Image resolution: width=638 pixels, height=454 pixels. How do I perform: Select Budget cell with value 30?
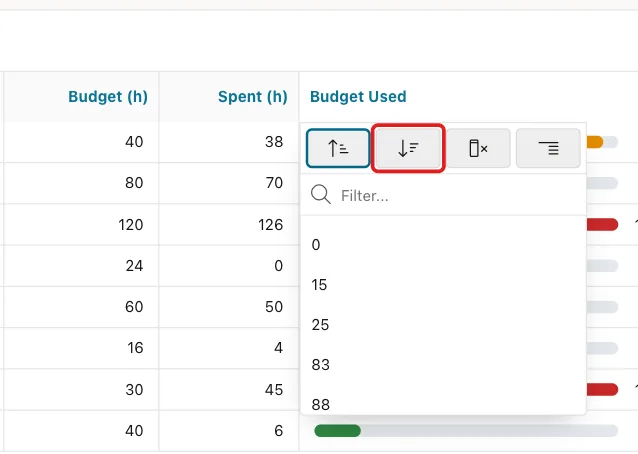click(x=81, y=389)
